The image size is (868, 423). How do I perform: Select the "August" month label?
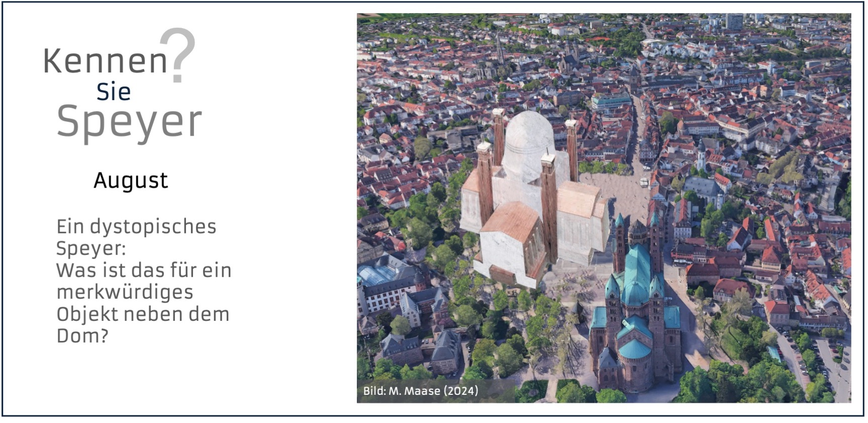[x=131, y=181]
